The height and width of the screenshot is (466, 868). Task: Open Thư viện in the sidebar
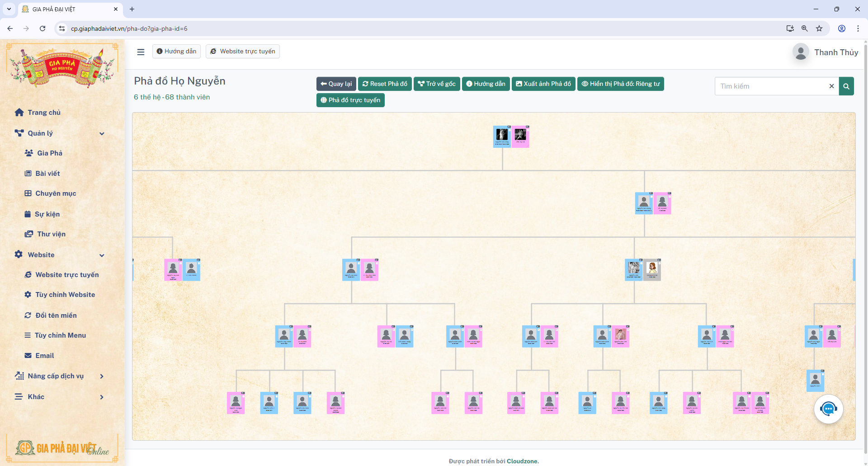[51, 234]
